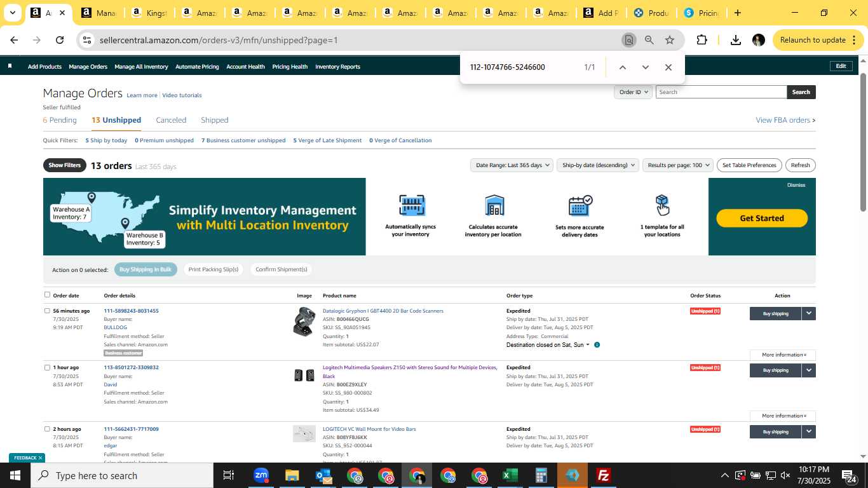The image size is (868, 488).
Task: Open Calculator from the taskbar
Action: click(x=541, y=475)
